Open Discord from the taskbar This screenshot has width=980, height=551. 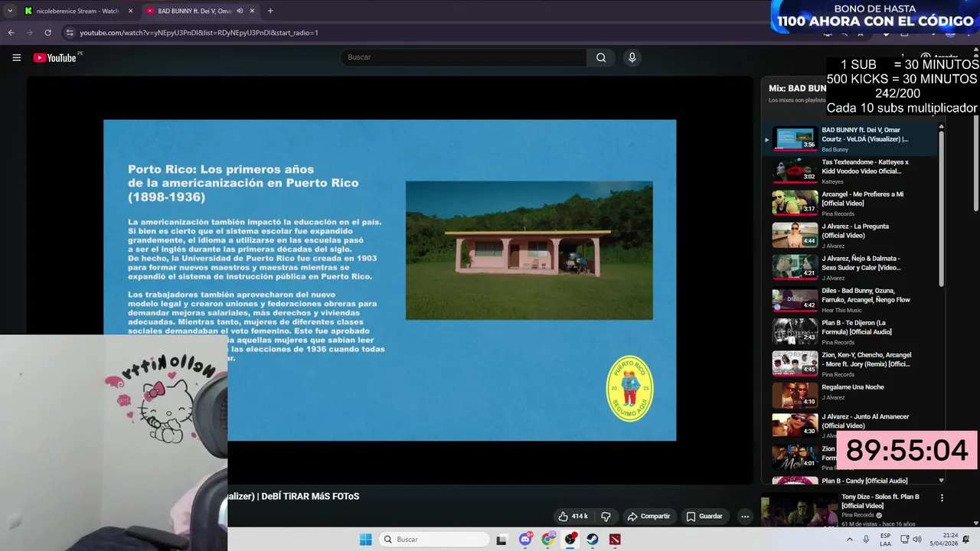click(525, 540)
